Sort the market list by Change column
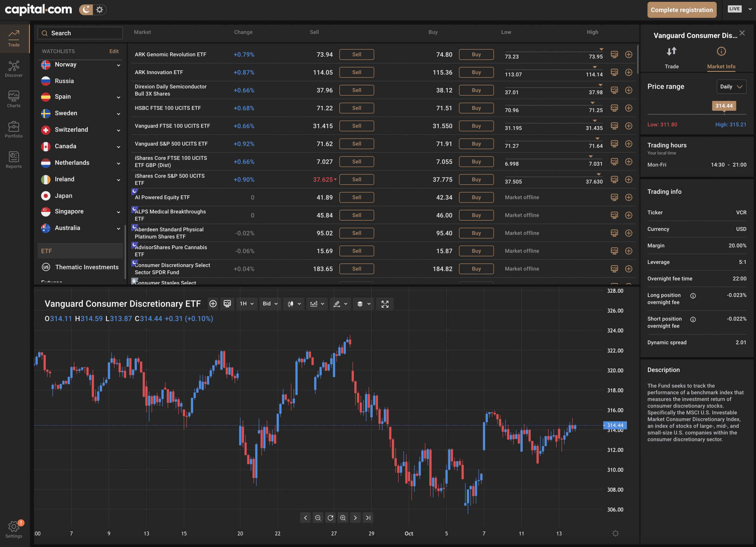The width and height of the screenshot is (756, 547). click(243, 32)
